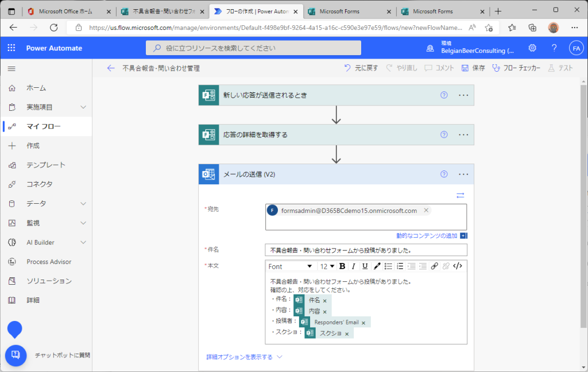The width and height of the screenshot is (588, 372).
Task: Click 保存 to save the flow
Action: point(473,68)
